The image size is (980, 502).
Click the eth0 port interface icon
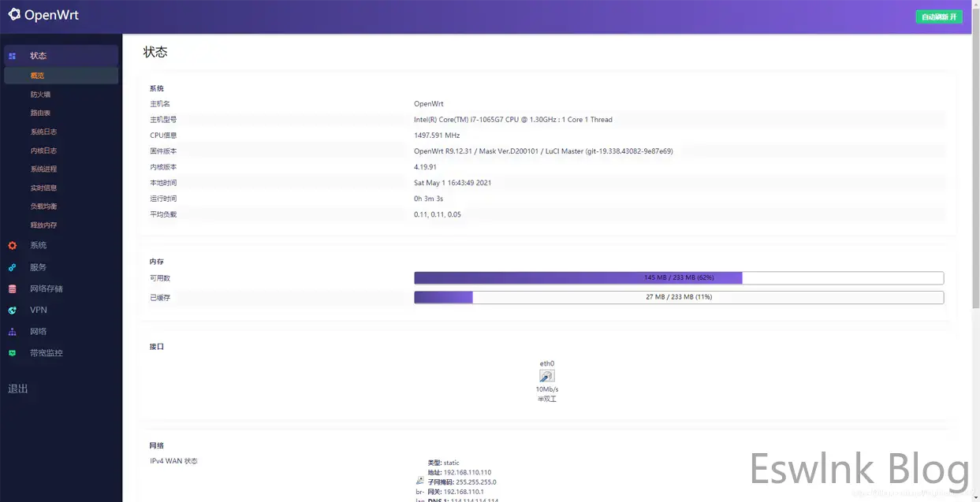546,376
